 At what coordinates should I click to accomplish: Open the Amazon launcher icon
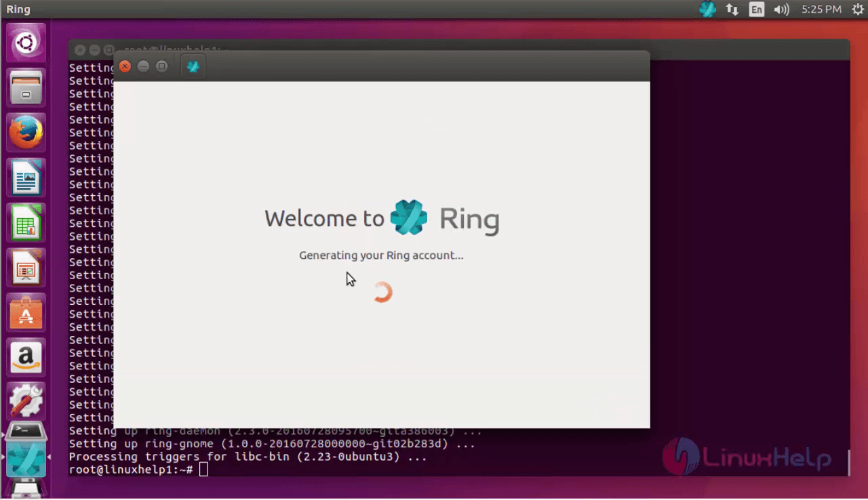click(26, 357)
